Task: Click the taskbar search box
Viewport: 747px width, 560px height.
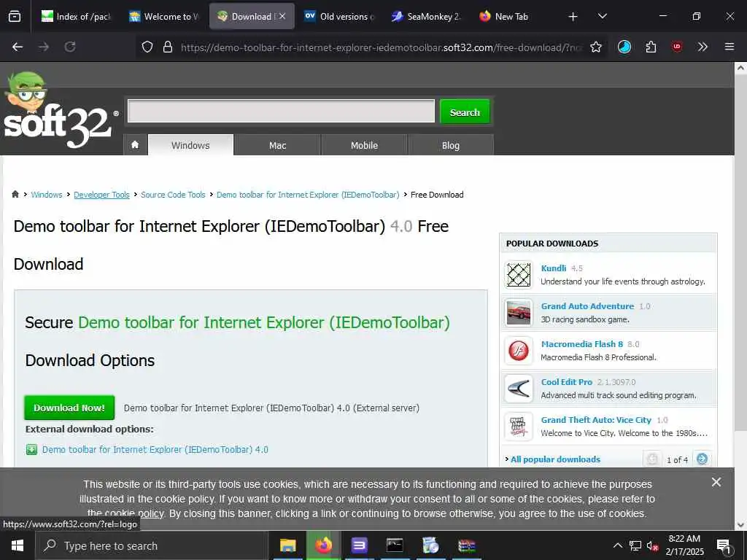Action: tap(152, 545)
